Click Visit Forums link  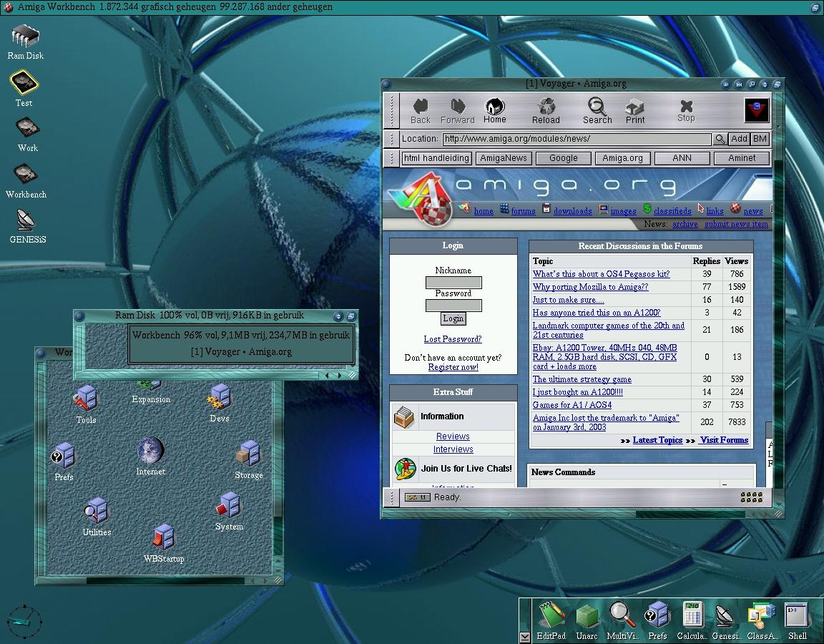click(x=724, y=440)
